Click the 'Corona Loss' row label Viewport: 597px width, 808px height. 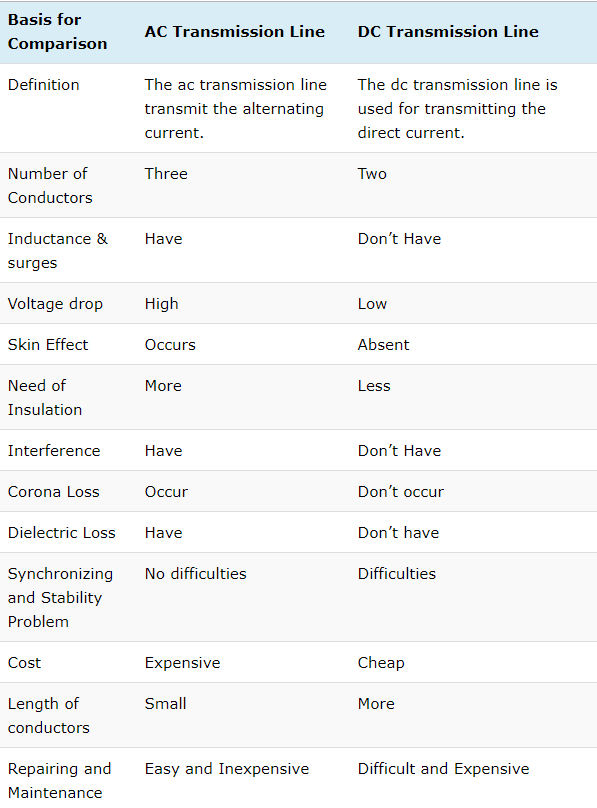coord(54,492)
